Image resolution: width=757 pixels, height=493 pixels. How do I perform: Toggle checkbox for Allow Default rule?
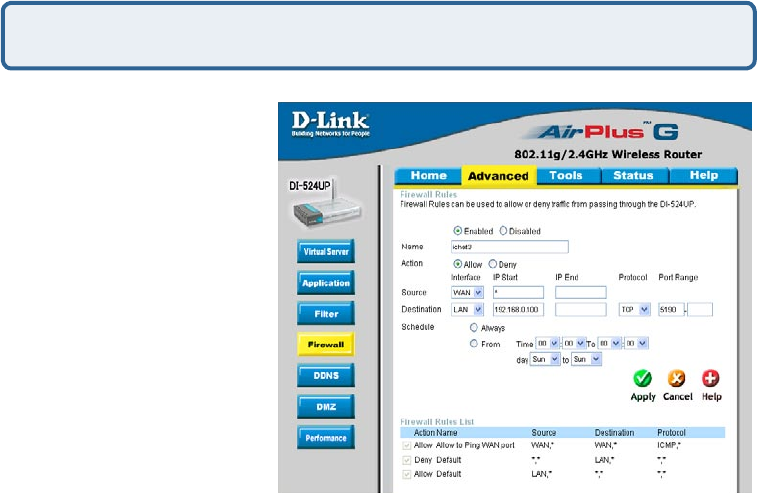click(x=407, y=475)
